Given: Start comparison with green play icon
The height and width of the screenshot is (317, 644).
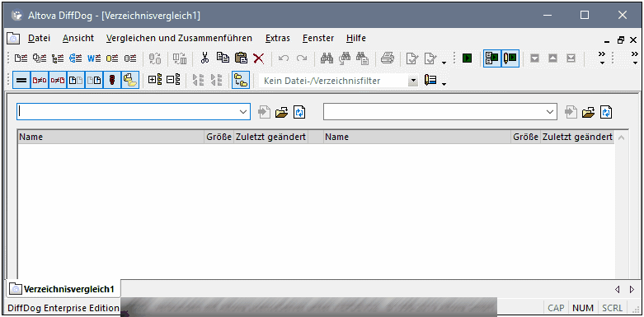Looking at the screenshot, I should tap(467, 58).
